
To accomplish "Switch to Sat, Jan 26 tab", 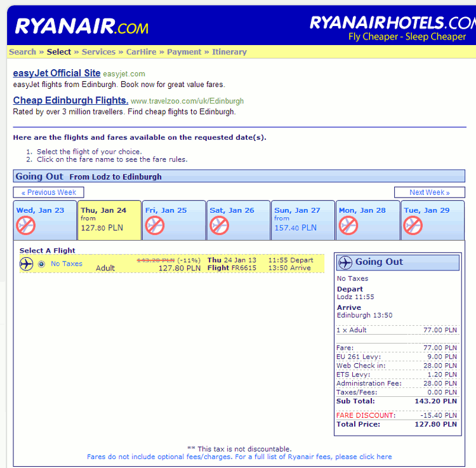I will 239,220.
